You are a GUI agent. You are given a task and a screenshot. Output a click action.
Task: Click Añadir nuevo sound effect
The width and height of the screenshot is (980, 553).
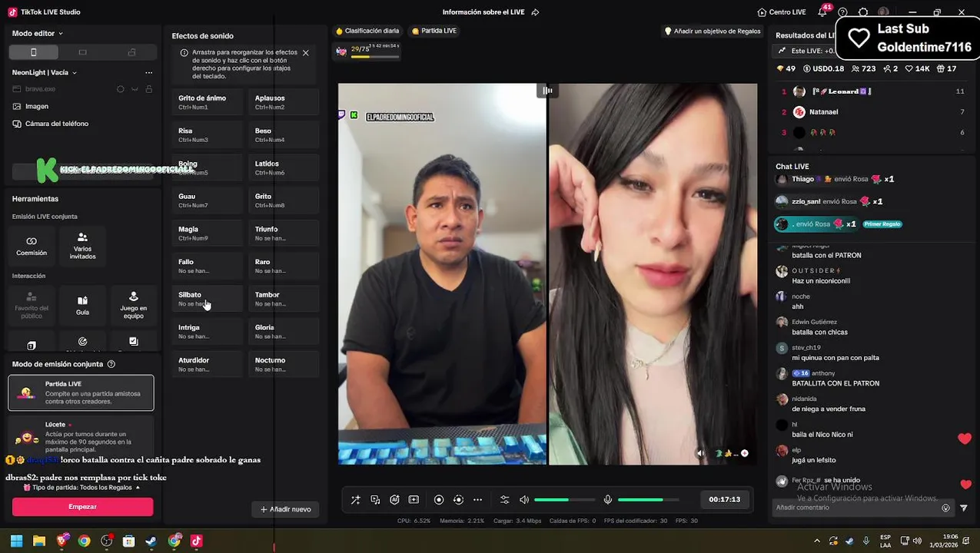pos(285,509)
